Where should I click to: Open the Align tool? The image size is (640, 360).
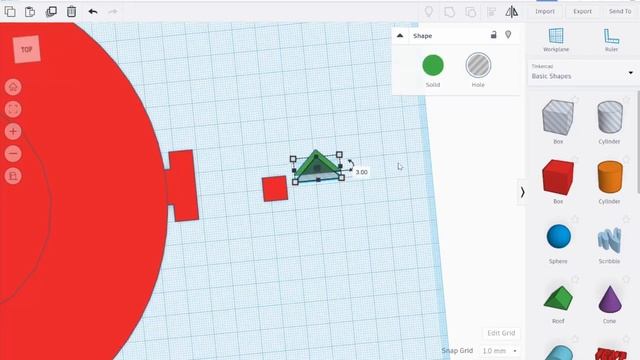pyautogui.click(x=491, y=12)
